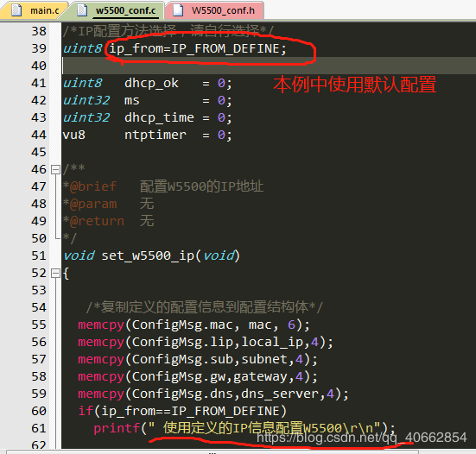Click the ip_from=IP_FROM_DEFINE statement

pos(198,49)
